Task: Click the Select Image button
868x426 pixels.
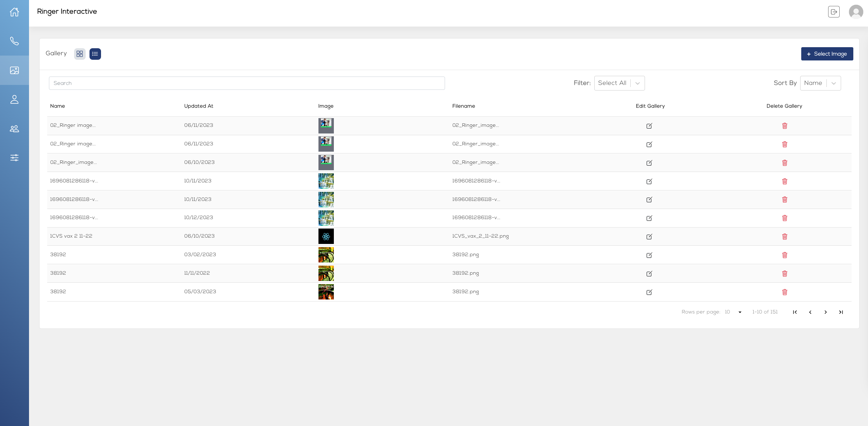Action: point(827,54)
